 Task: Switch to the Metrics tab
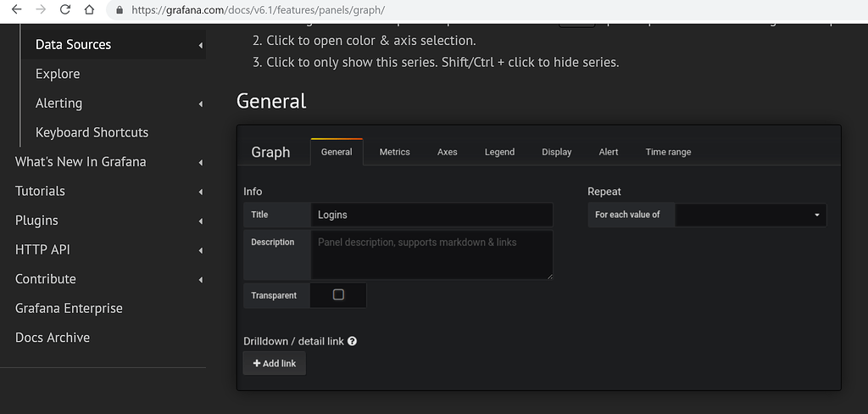tap(394, 152)
